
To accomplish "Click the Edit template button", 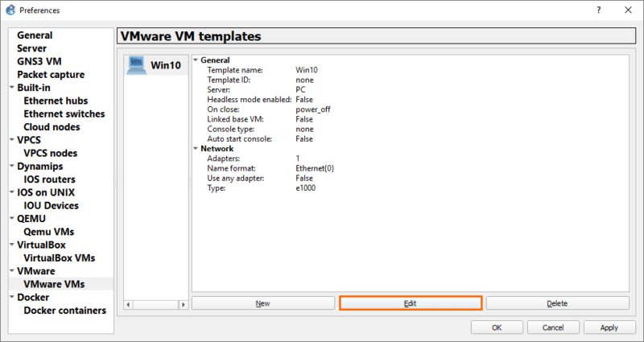I will pyautogui.click(x=411, y=303).
